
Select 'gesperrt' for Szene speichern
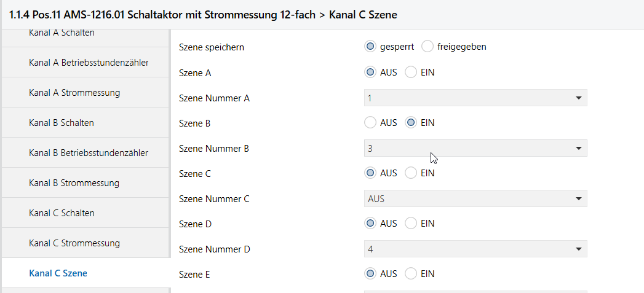tap(370, 47)
